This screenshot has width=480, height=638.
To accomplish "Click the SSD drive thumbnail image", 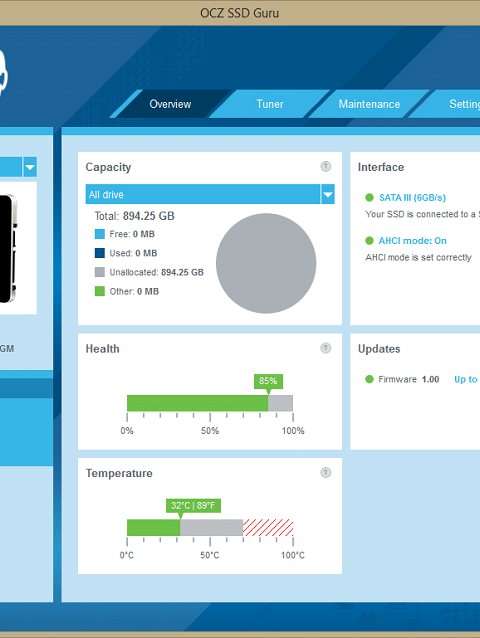I will (8, 248).
